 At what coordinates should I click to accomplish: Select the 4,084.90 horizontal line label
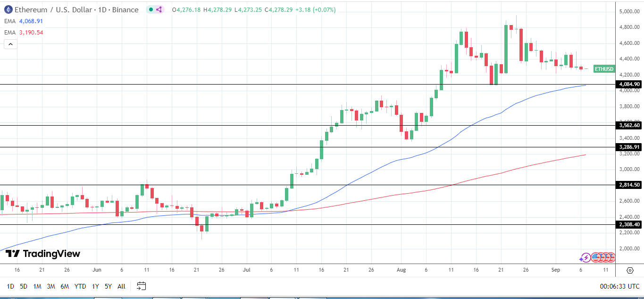(629, 84)
